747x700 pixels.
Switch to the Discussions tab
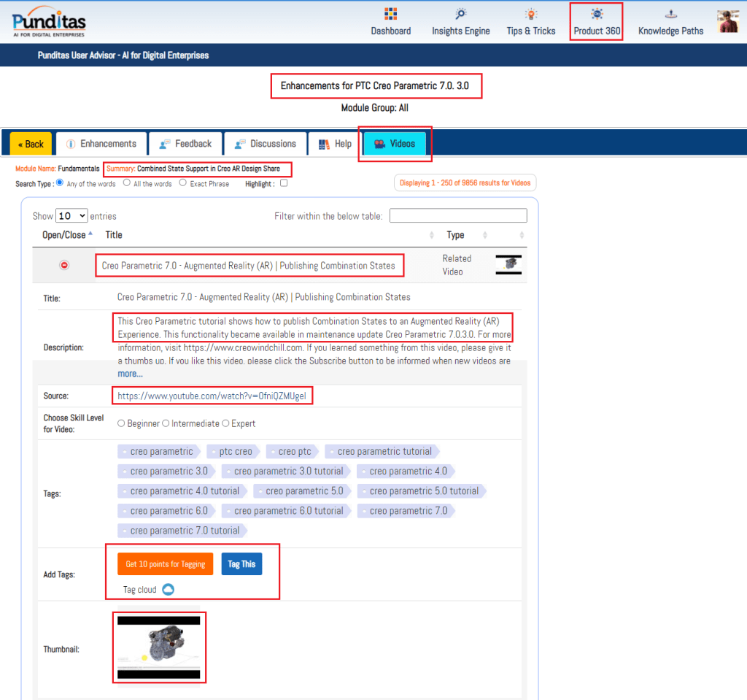265,144
